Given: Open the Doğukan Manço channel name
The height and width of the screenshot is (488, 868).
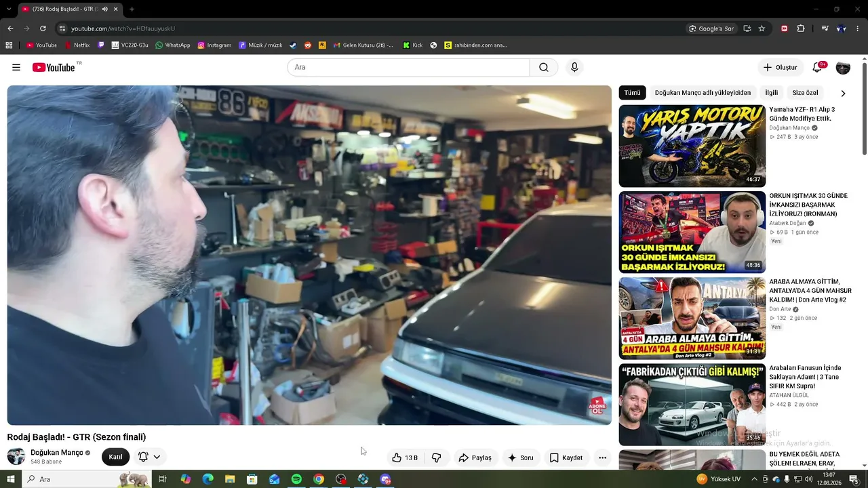Looking at the screenshot, I should 57,453.
